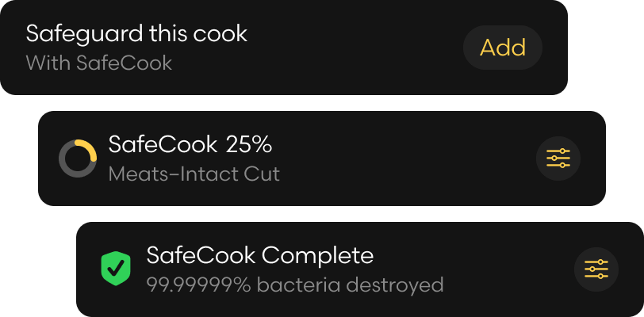Click the 'Meats–Intact Cut' category label
The width and height of the screenshot is (644, 317).
[x=194, y=174]
